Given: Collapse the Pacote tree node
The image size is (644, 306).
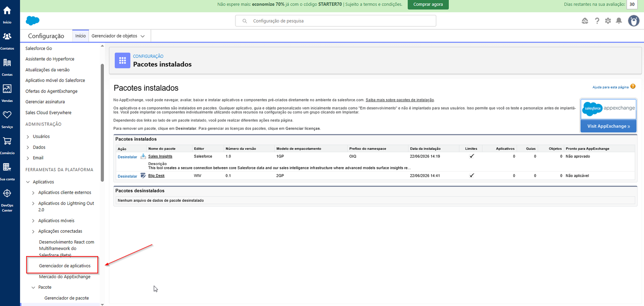Looking at the screenshot, I should pyautogui.click(x=33, y=287).
